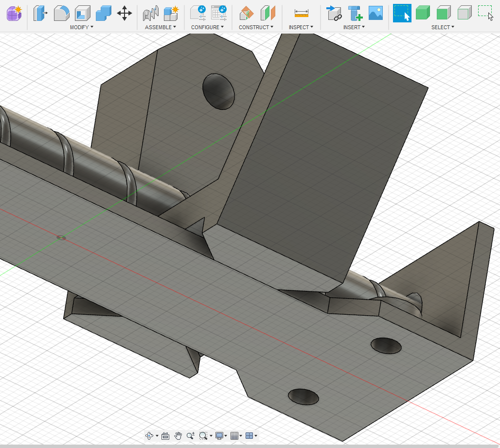Click the Insert Canvas image icon
The height and width of the screenshot is (448, 500).
pyautogui.click(x=375, y=14)
